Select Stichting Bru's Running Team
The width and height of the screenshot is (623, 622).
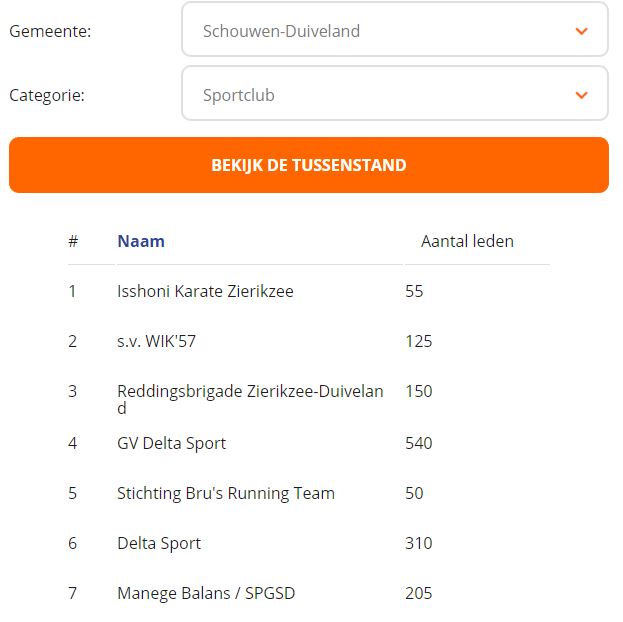[x=225, y=493]
